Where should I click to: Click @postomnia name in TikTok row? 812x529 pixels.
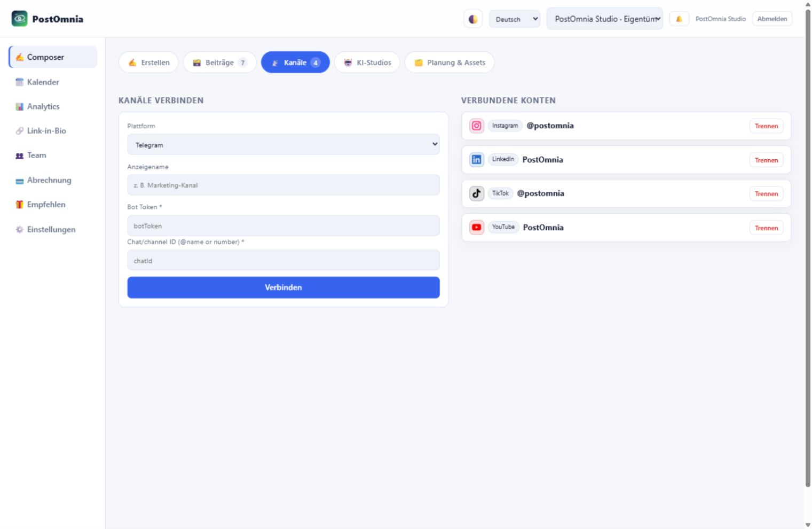pos(540,193)
